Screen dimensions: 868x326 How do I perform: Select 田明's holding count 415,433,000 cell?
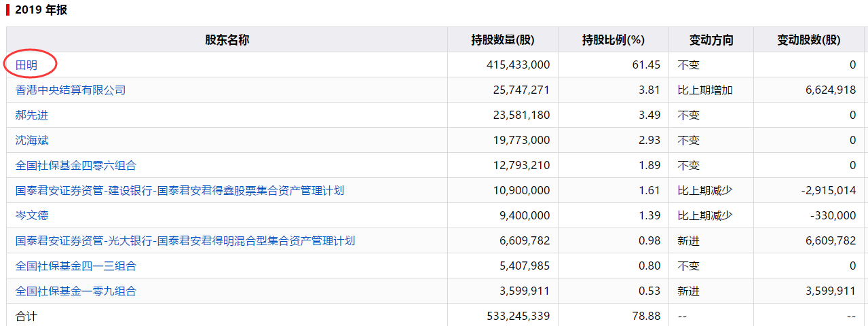(x=503, y=65)
